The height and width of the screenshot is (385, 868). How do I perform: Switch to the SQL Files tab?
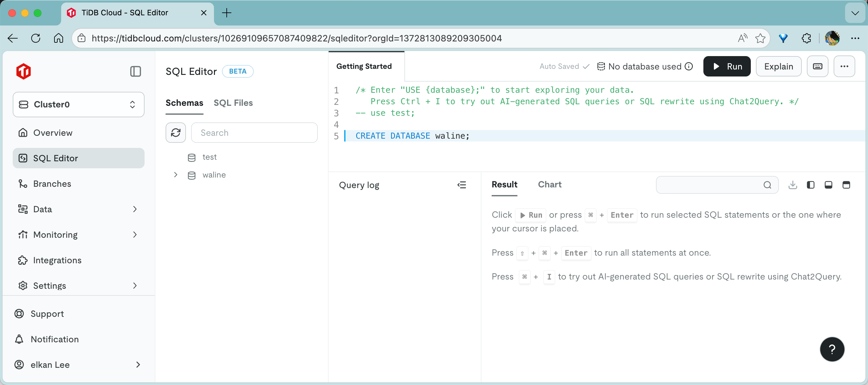click(233, 103)
